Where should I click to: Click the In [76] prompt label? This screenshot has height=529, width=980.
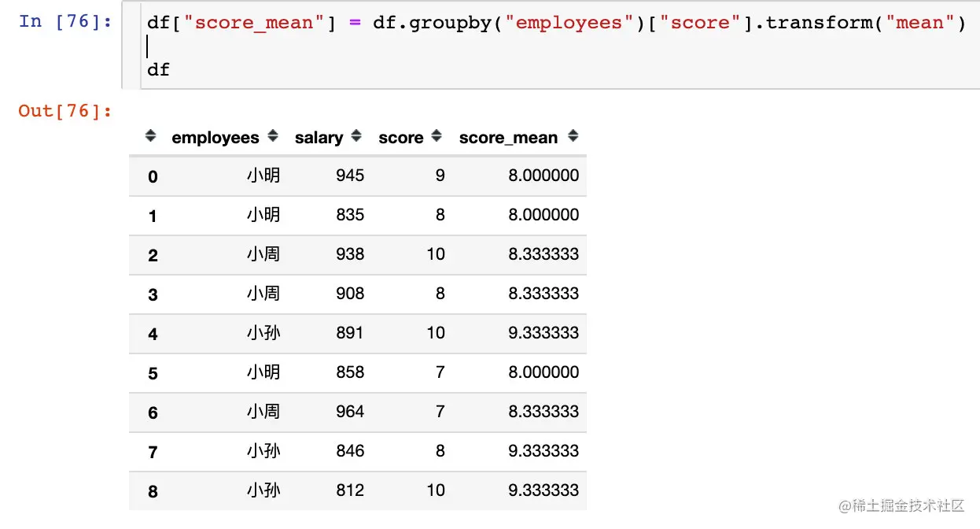(66, 21)
